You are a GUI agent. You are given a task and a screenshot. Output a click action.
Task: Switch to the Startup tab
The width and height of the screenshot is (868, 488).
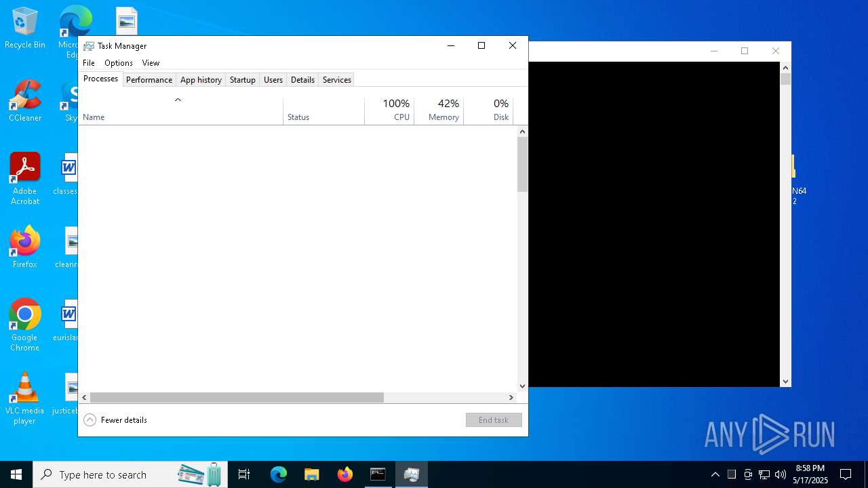pos(242,80)
